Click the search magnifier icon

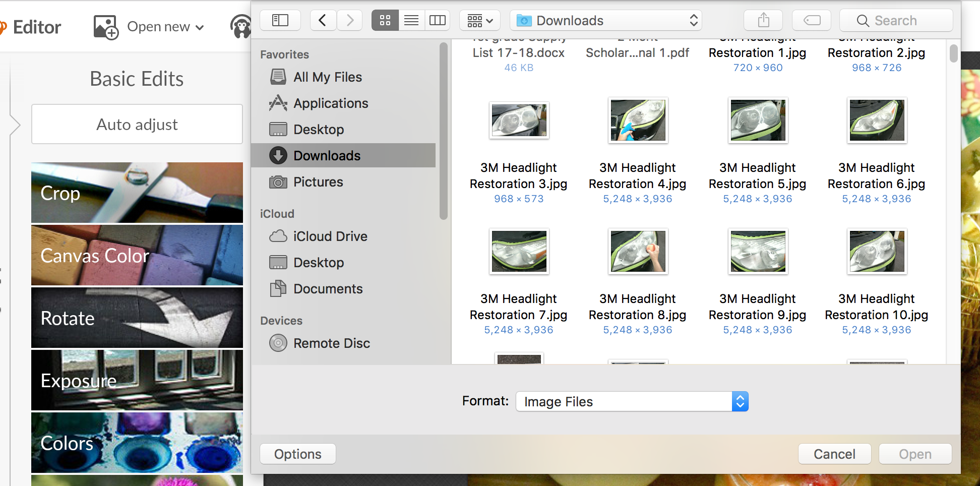[x=863, y=21]
